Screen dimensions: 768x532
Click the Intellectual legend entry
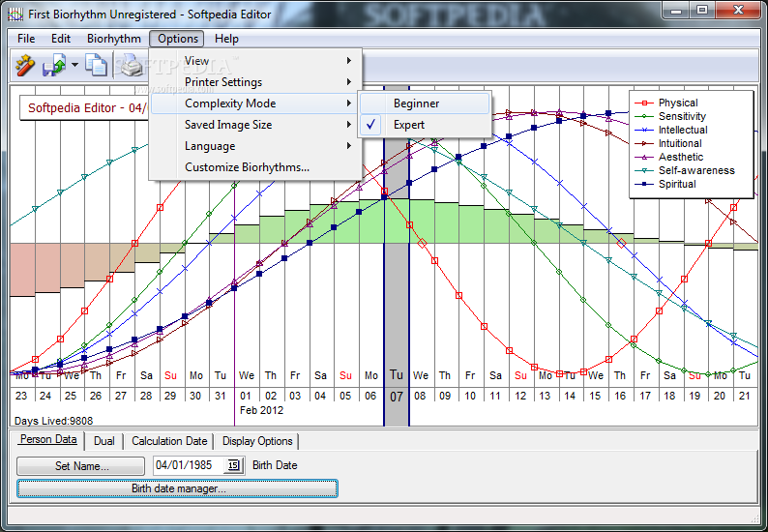pos(671,130)
